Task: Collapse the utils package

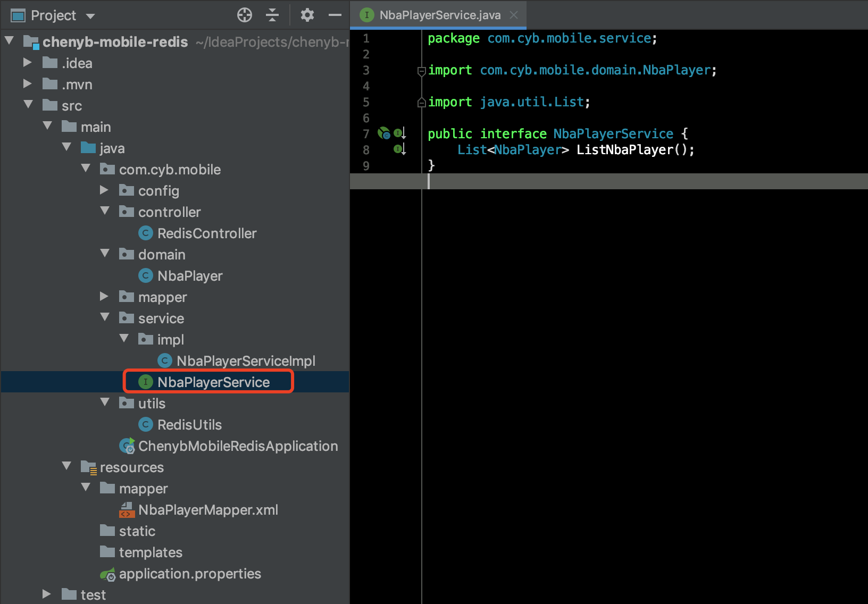Action: tap(105, 402)
